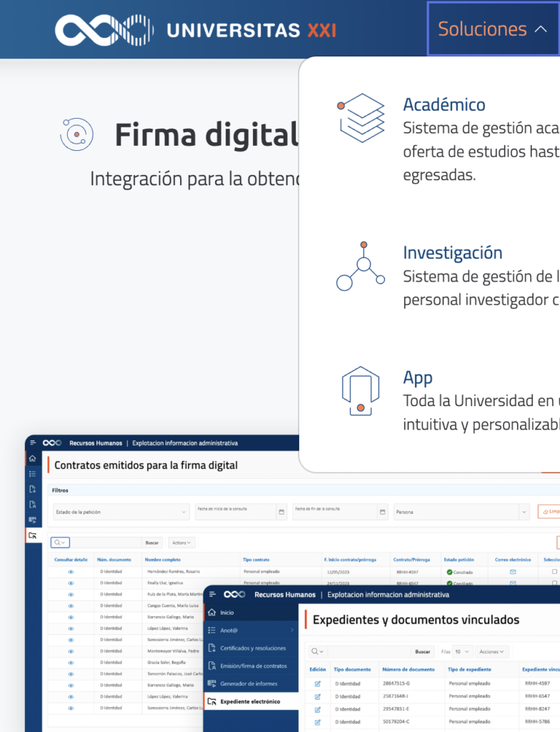Screen dimensions: 560x732
Task: Click certificates document icon in Contratos window sidebar
Action: [32, 489]
